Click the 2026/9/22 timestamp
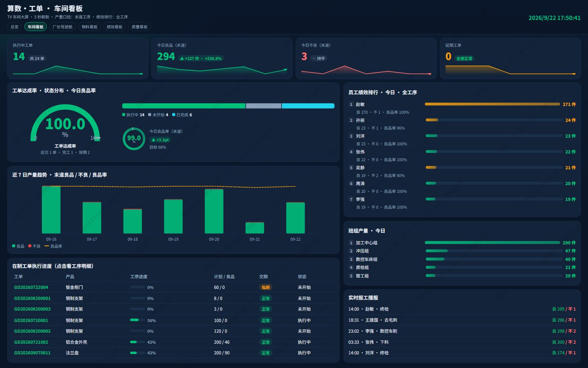Viewport: 588px width, 368px height. [554, 18]
